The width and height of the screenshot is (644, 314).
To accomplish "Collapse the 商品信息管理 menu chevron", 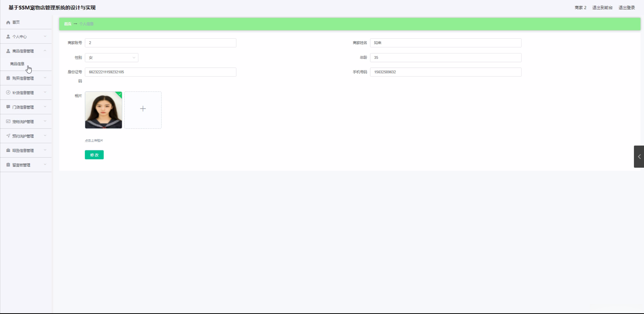I will pos(45,51).
